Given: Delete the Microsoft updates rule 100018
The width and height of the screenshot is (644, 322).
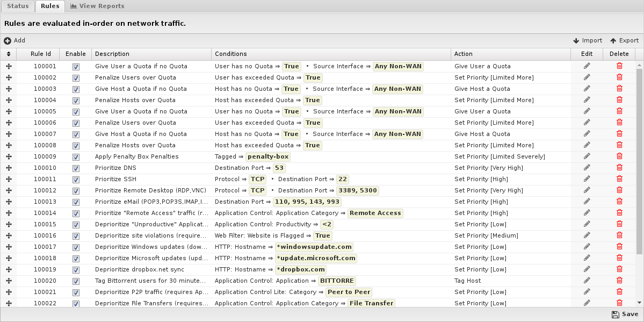Looking at the screenshot, I should click(x=619, y=258).
